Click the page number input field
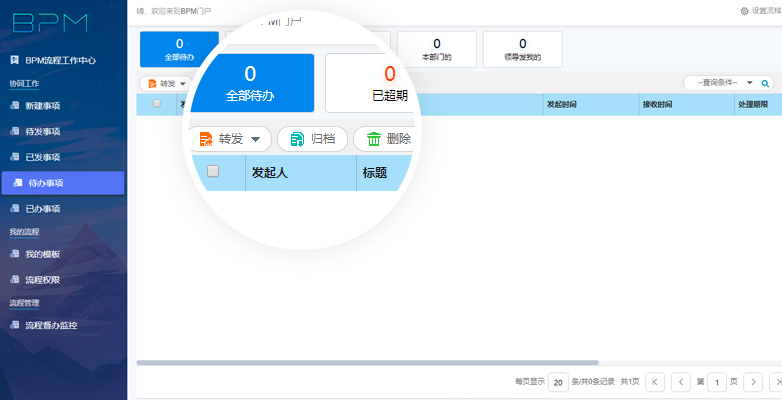This screenshot has width=782, height=400. (x=718, y=381)
